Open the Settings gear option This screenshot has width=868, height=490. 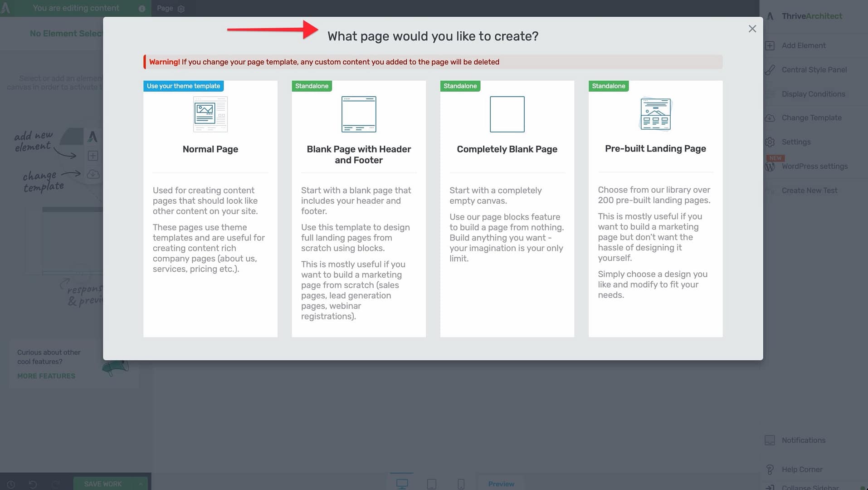[x=795, y=142]
